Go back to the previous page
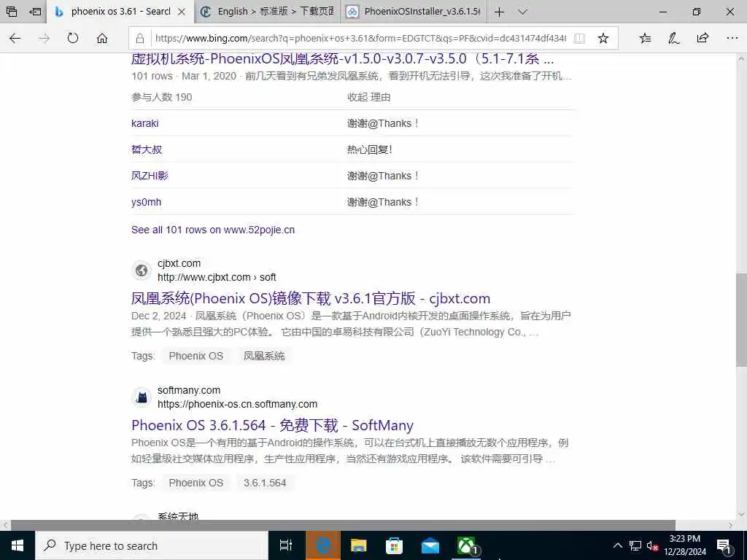The height and width of the screenshot is (560, 747). click(15, 38)
